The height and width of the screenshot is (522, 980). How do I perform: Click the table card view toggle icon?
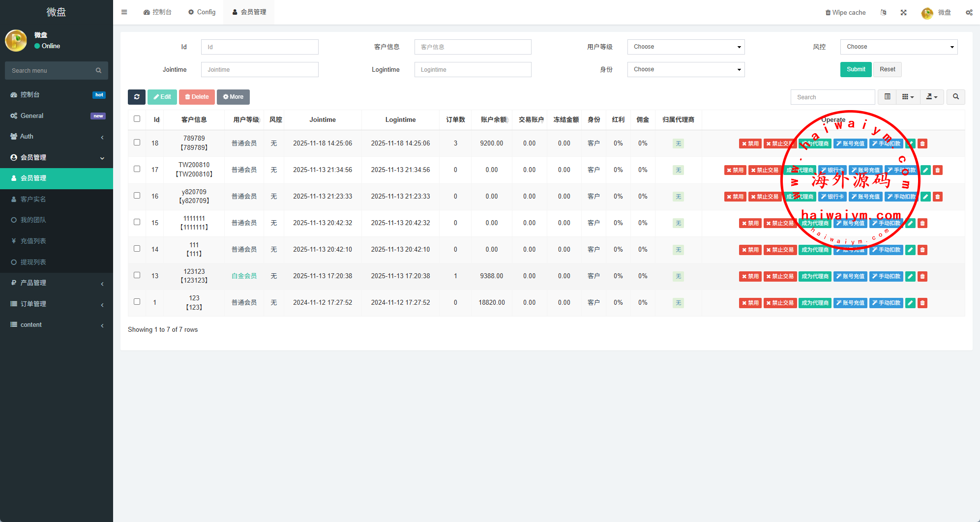887,97
